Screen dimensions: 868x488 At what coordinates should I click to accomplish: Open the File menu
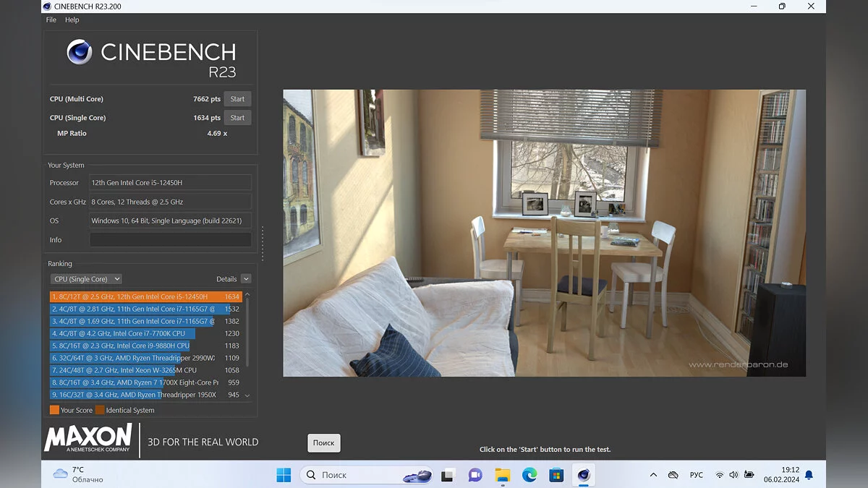51,20
